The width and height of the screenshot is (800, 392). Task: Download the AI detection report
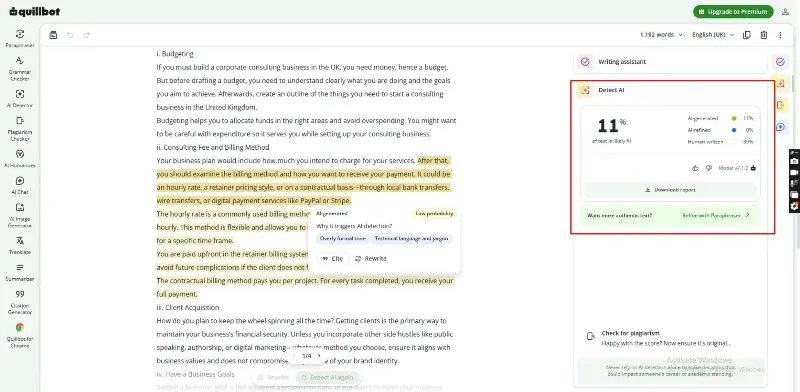pos(670,190)
